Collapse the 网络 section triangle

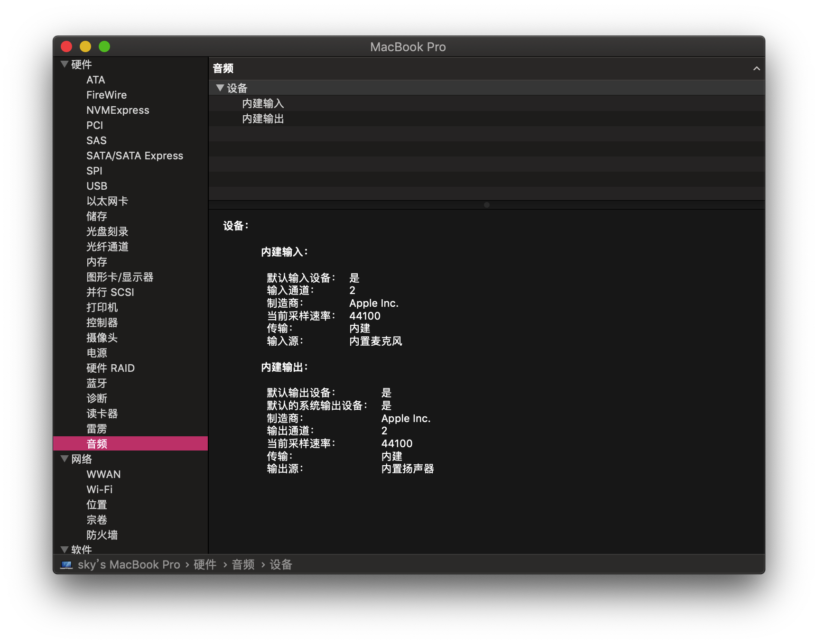(65, 459)
